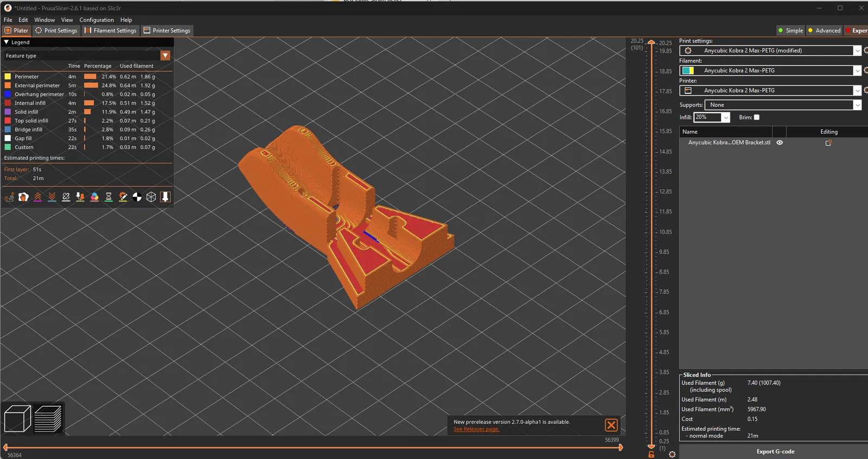Image resolution: width=868 pixels, height=459 pixels.
Task: Switch to the Plater tab
Action: [16, 31]
